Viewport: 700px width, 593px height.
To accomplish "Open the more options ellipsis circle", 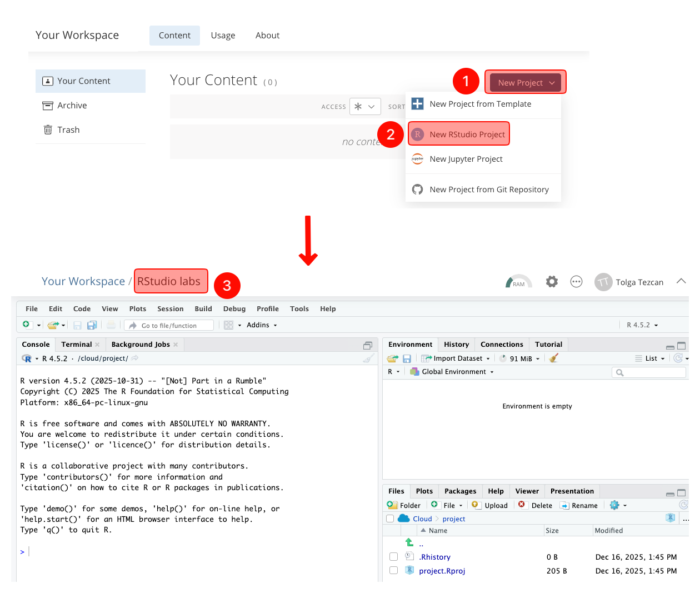I will 577,282.
